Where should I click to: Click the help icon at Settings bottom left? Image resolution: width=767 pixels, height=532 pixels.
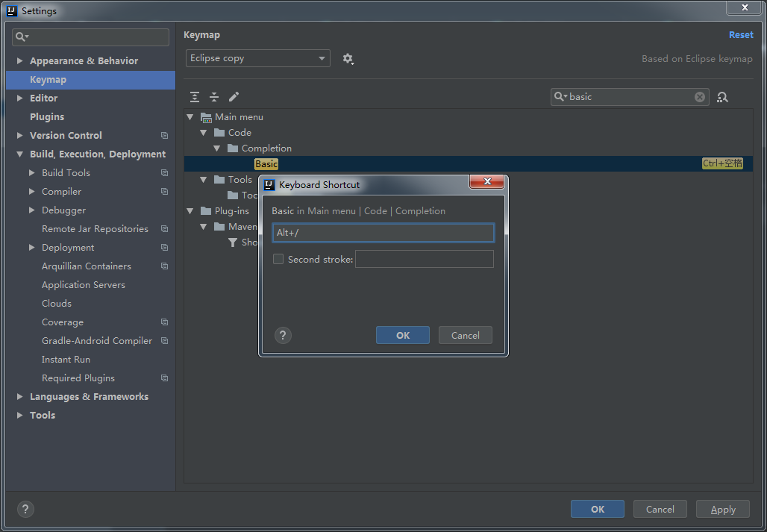click(25, 509)
